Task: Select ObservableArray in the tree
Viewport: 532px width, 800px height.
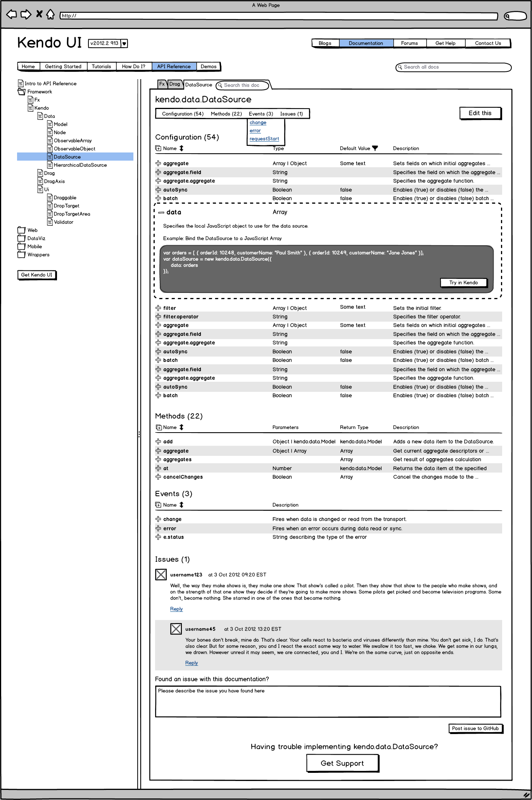Action: pyautogui.click(x=73, y=140)
